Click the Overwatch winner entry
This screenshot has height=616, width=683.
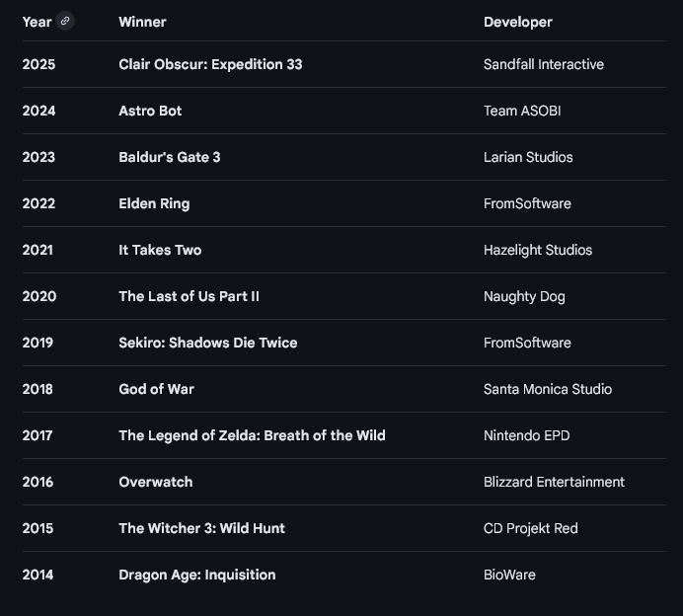[x=155, y=482]
